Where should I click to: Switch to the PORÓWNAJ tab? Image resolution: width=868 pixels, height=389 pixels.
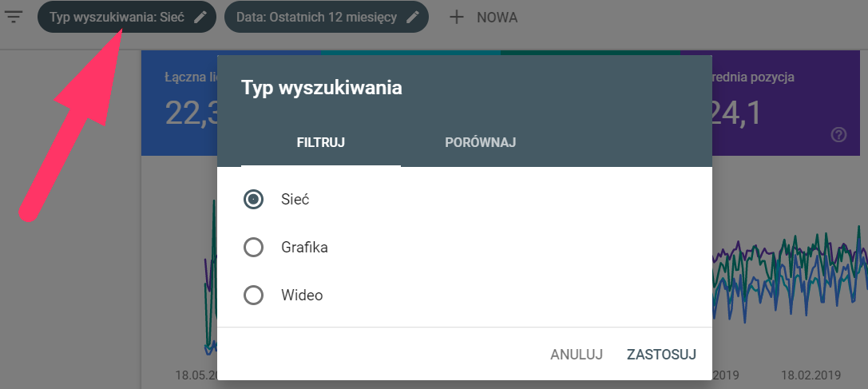[480, 143]
